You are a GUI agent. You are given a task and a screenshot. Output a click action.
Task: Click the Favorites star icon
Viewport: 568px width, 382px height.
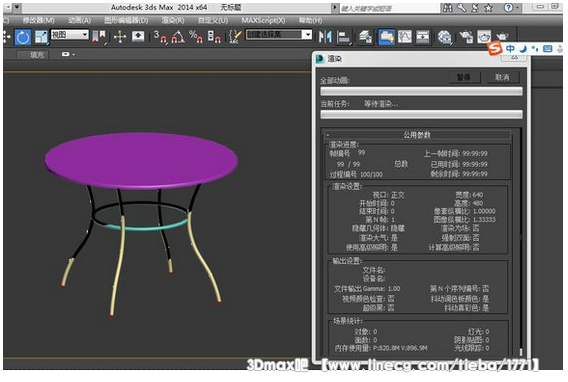[489, 8]
